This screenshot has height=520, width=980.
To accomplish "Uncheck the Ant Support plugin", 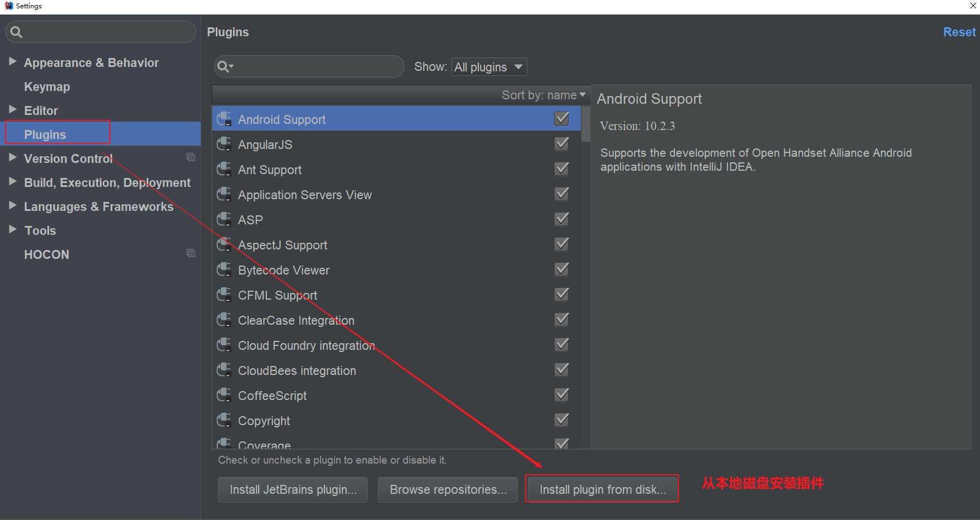I will tap(562, 168).
